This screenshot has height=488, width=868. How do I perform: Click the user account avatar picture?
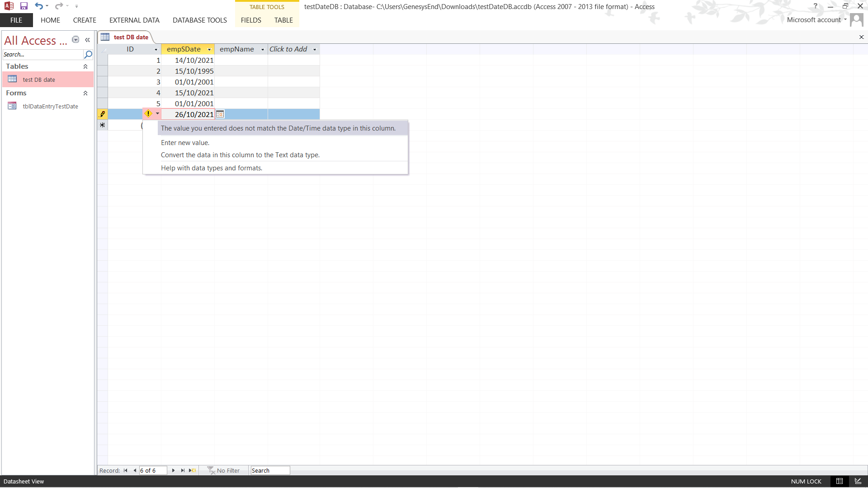856,20
